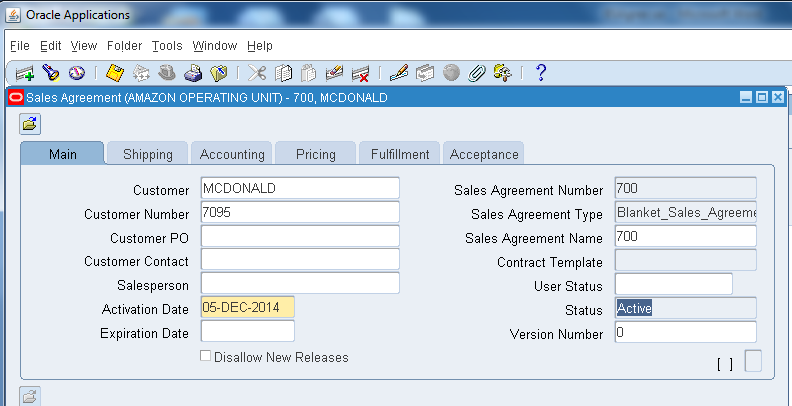Switch to the Shipping tab
Viewport: 792px width, 406px height.
[147, 154]
